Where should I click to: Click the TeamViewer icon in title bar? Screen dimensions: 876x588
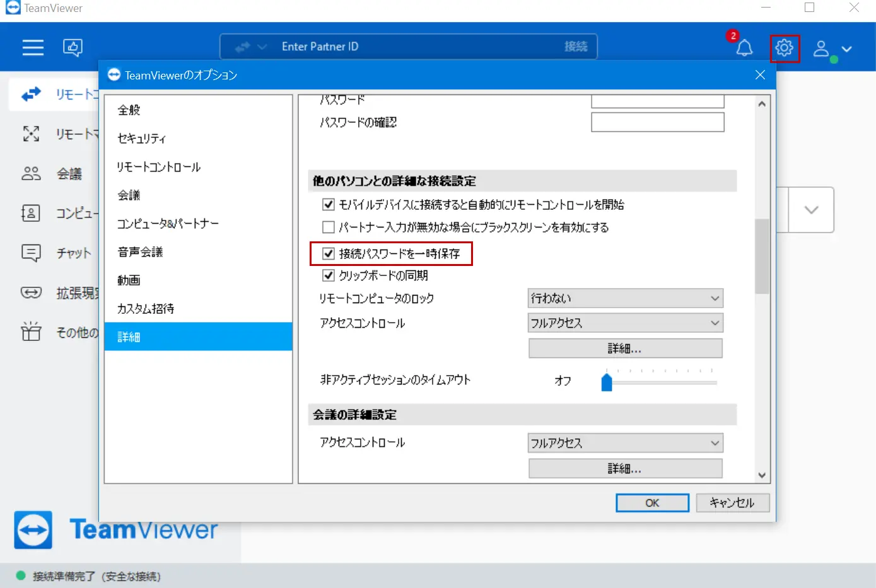[13, 8]
